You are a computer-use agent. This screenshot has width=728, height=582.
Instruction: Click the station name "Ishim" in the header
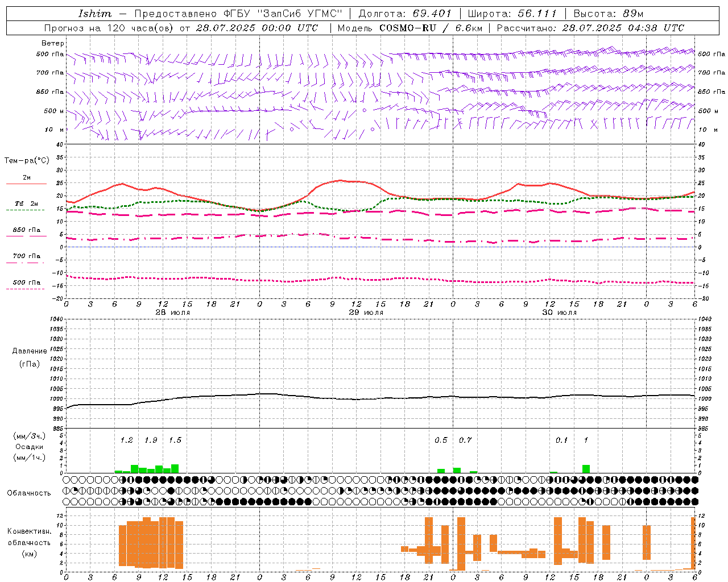click(x=95, y=14)
